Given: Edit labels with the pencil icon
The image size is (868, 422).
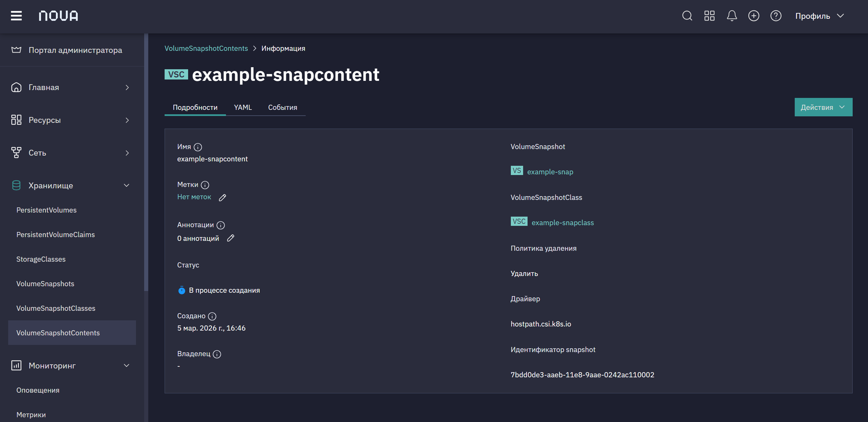Looking at the screenshot, I should (223, 198).
